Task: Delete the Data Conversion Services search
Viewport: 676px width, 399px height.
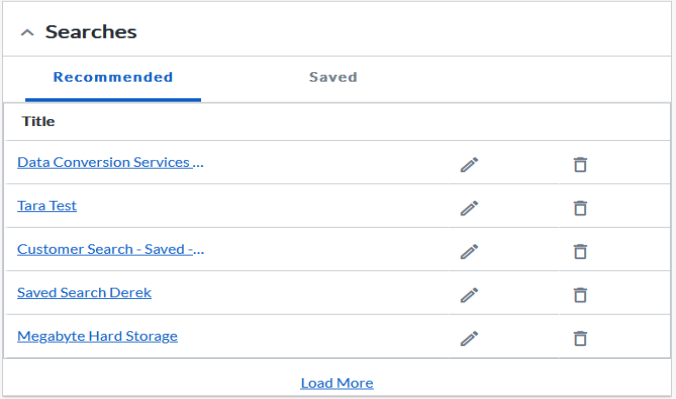Action: click(x=580, y=164)
